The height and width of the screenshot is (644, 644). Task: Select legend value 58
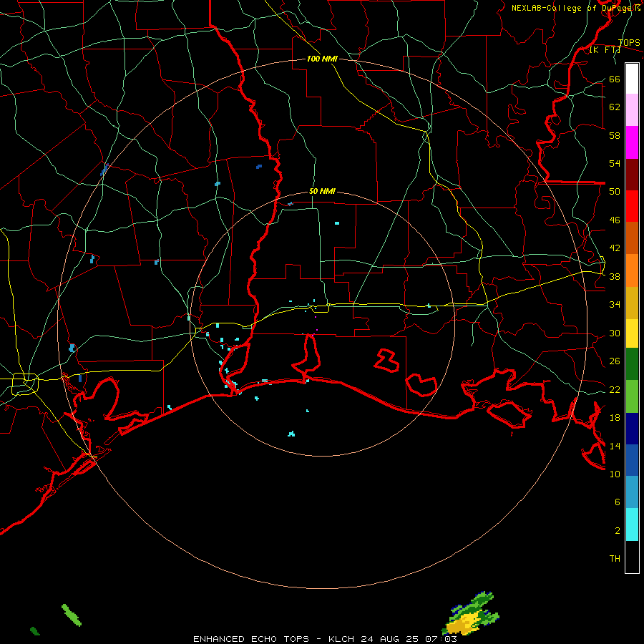click(615, 135)
